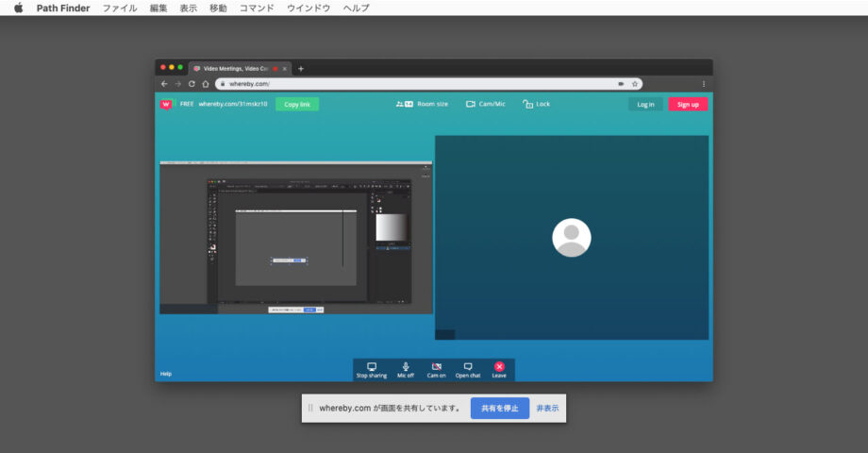Click the shared screen preview tile
This screenshot has height=453, width=868.
coord(296,238)
